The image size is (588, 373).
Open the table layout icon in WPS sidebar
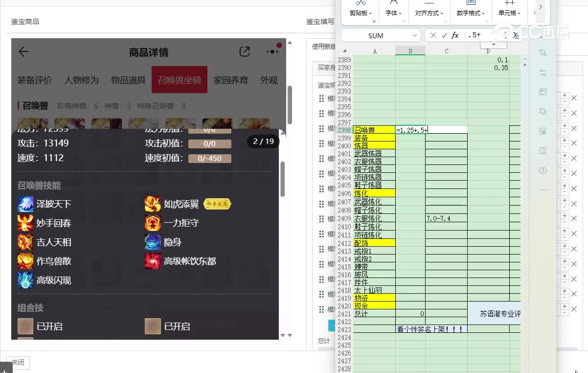tap(543, 92)
